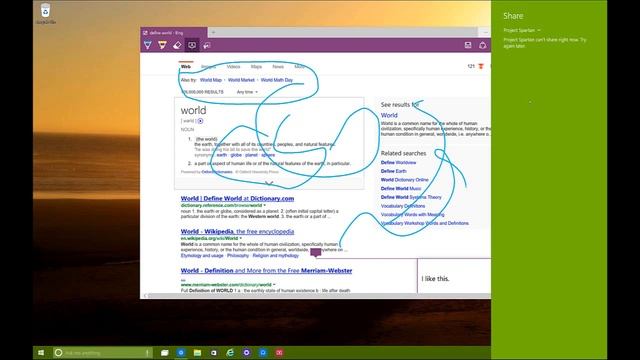640x360 pixels.
Task: Choose the Eraser tool
Action: (x=177, y=45)
